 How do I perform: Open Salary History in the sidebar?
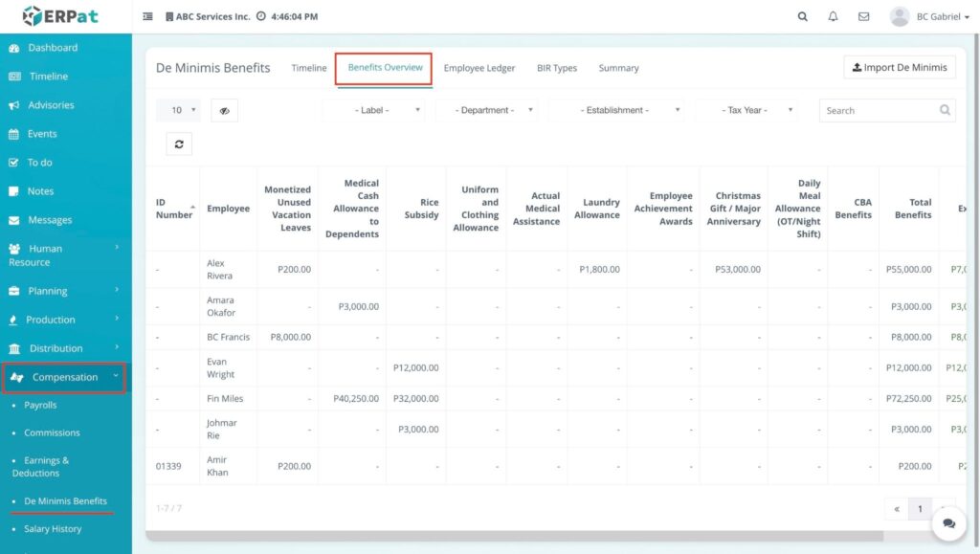pyautogui.click(x=53, y=529)
